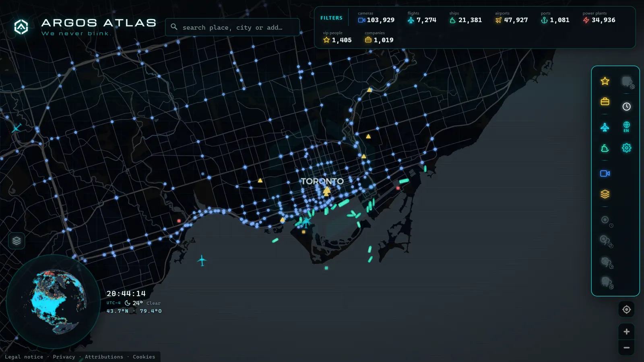Open map layers button above globe

pyautogui.click(x=17, y=241)
